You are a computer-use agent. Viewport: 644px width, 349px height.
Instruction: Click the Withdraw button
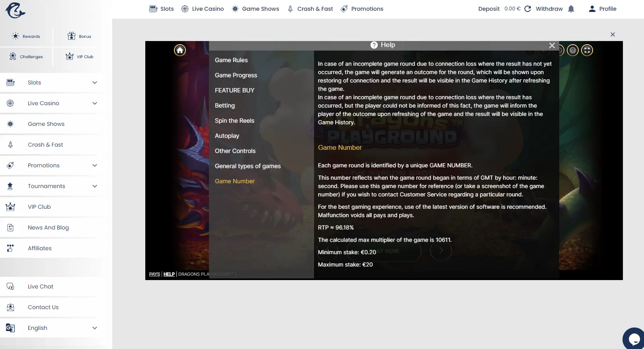(549, 9)
